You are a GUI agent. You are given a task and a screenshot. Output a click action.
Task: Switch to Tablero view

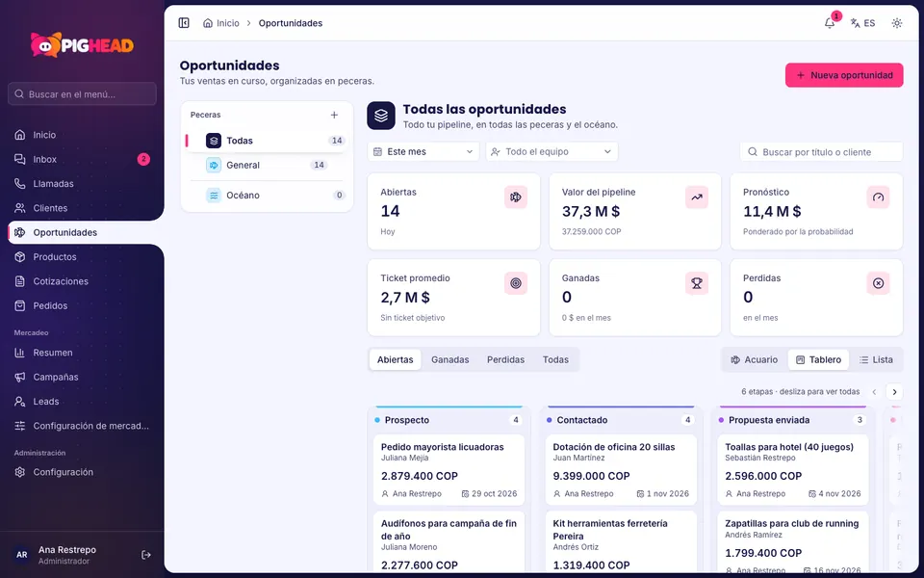[818, 359]
